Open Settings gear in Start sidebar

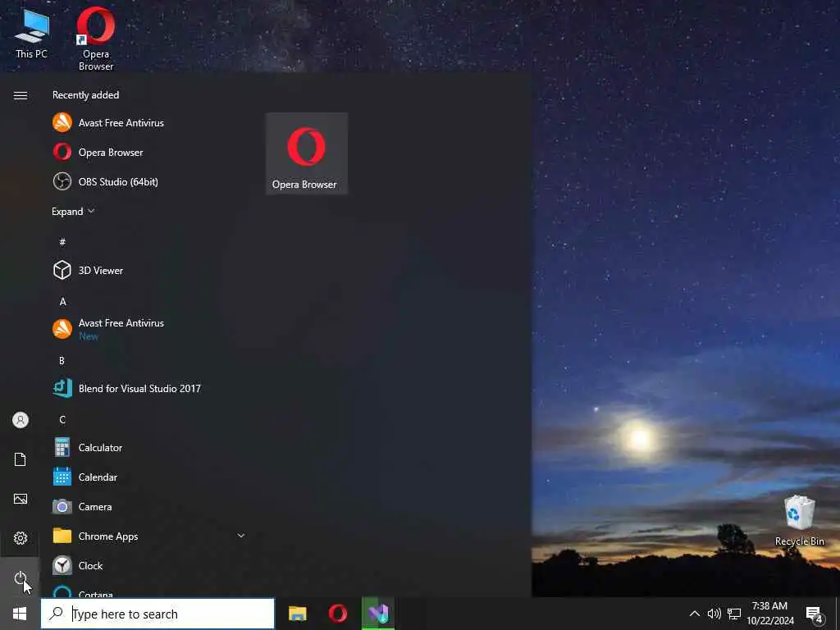(x=21, y=538)
